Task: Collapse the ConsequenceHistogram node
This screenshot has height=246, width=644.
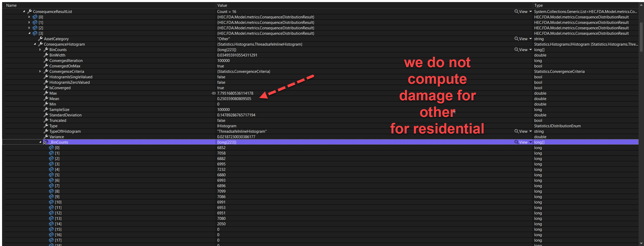Action: pyautogui.click(x=35, y=44)
